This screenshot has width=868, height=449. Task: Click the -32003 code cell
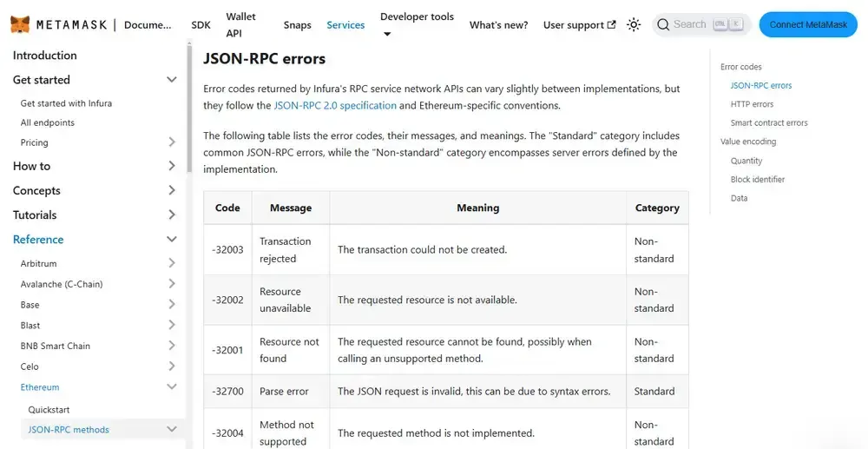click(x=227, y=250)
